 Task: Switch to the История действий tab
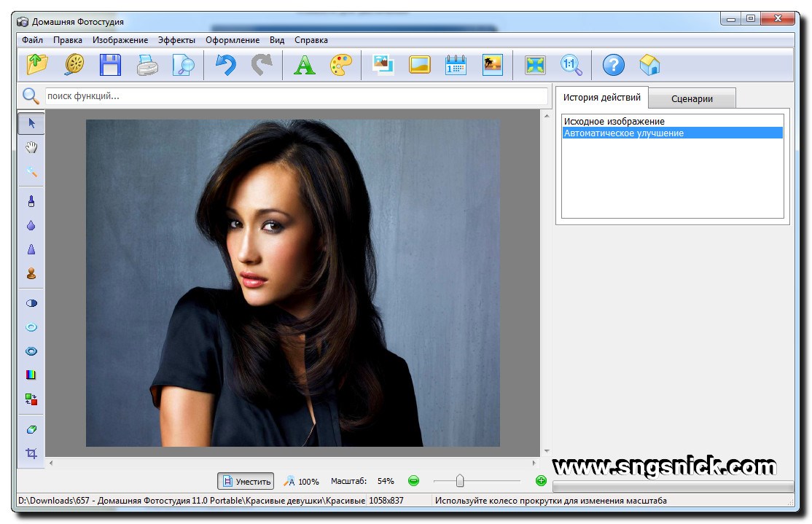(602, 98)
